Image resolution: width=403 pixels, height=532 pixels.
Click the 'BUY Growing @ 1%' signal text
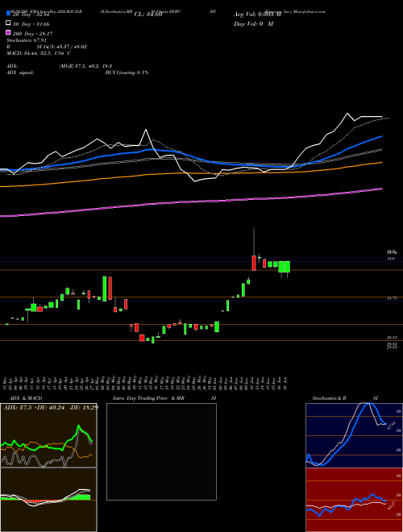click(x=127, y=73)
